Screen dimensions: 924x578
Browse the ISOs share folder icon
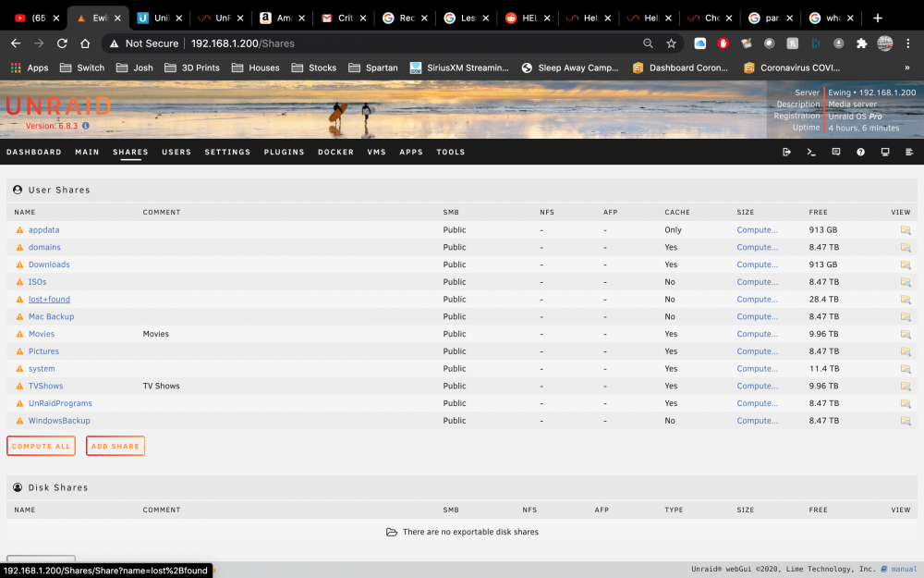pos(906,282)
